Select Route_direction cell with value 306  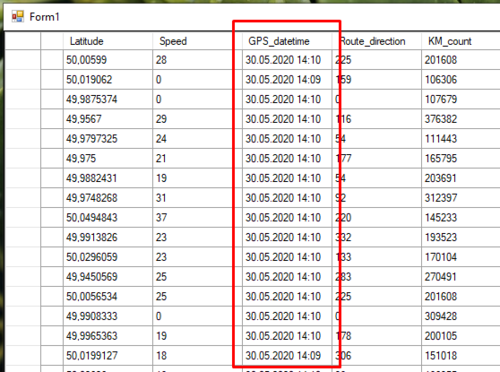pyautogui.click(x=377, y=355)
